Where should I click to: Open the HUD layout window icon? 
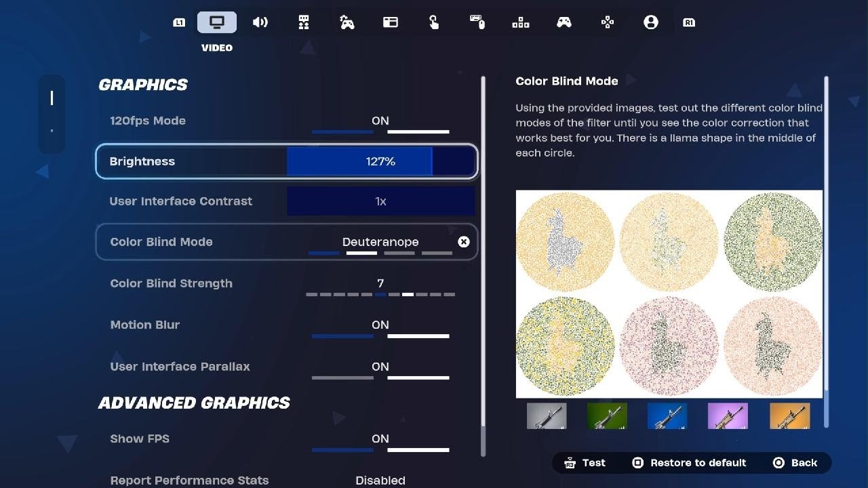391,22
